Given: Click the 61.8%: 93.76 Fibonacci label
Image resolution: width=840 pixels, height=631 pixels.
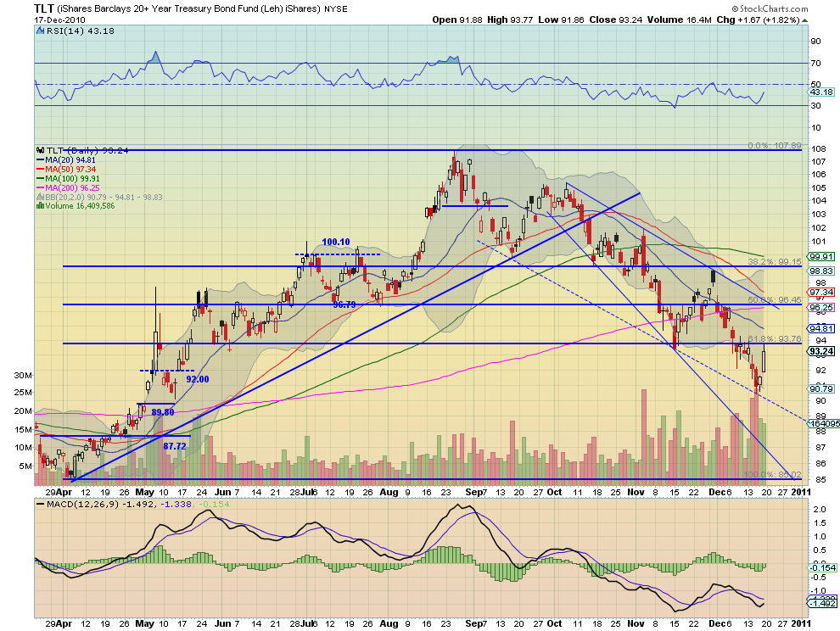Looking at the screenshot, I should (775, 339).
